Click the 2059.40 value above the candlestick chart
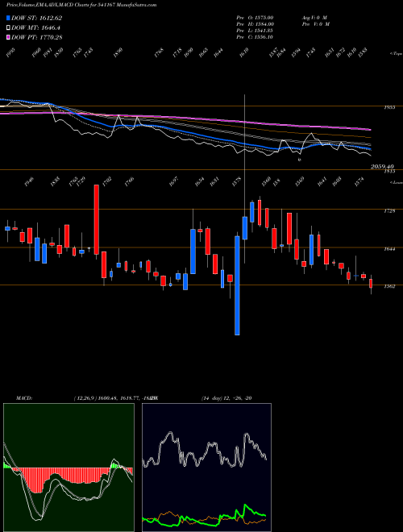This screenshot has height=532, width=403. (x=382, y=167)
